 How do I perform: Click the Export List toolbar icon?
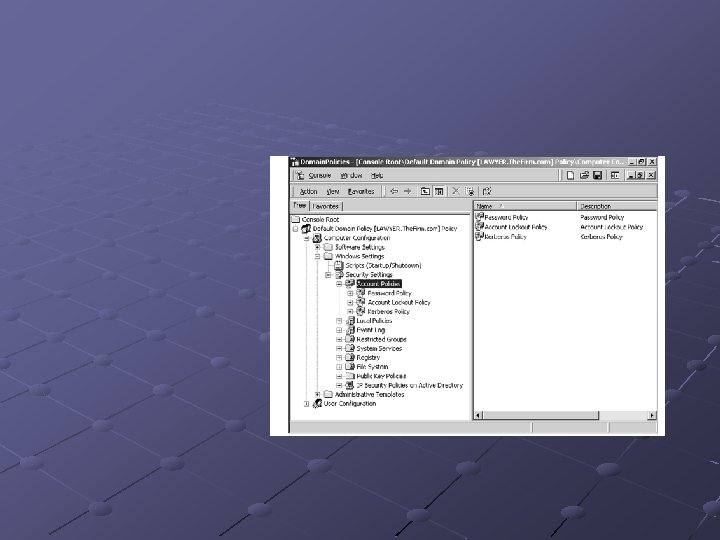[x=487, y=191]
